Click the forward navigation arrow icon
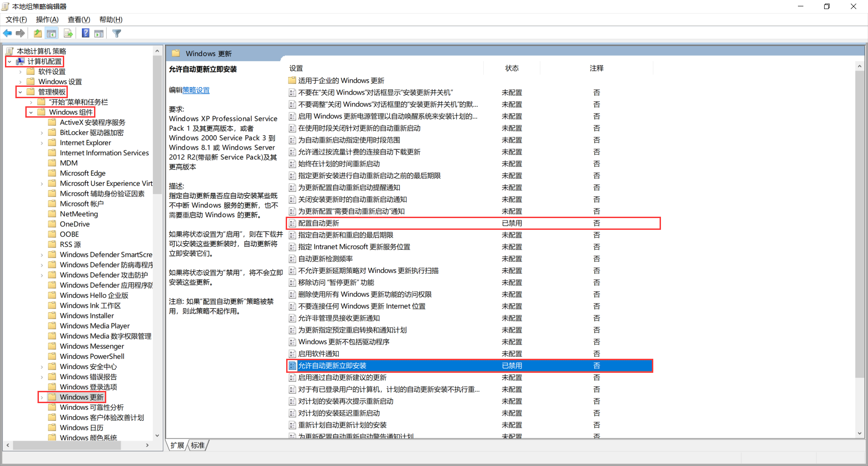The image size is (868, 466). [20, 33]
